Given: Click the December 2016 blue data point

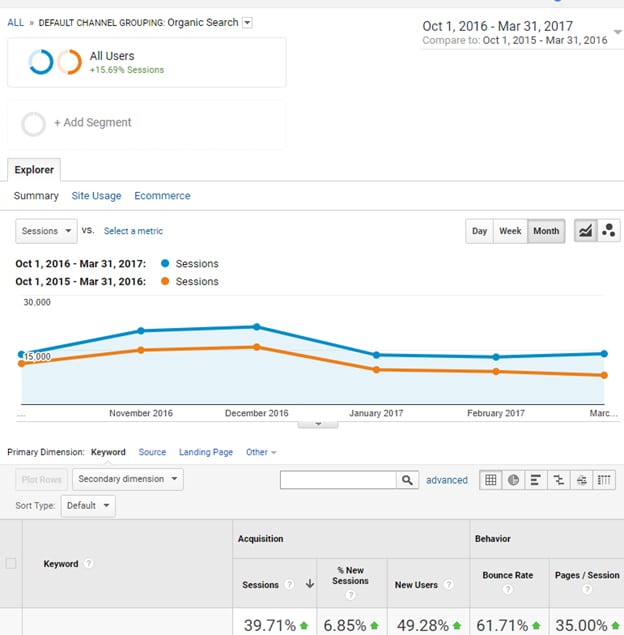Looking at the screenshot, I should 257,327.
